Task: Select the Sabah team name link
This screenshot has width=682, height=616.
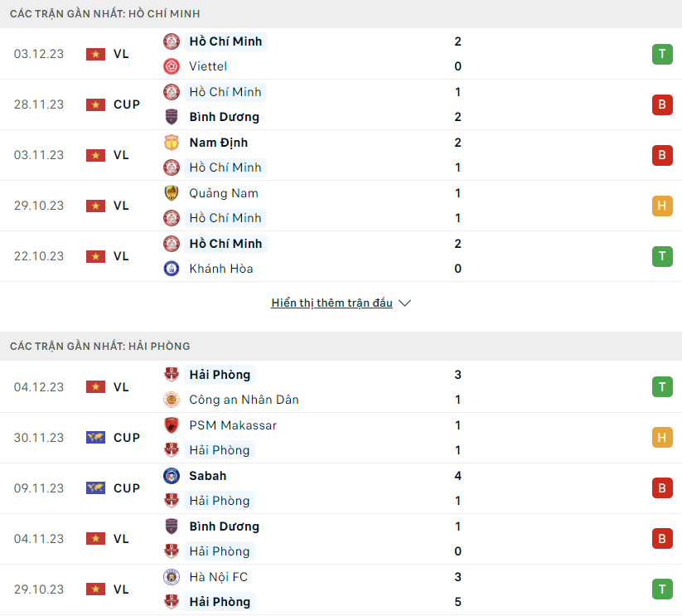Action: click(207, 476)
